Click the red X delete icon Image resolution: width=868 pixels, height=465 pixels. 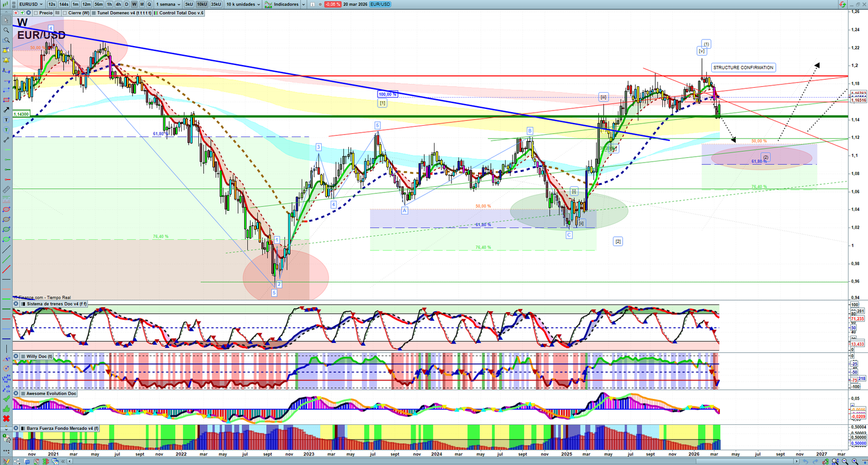coord(6,418)
